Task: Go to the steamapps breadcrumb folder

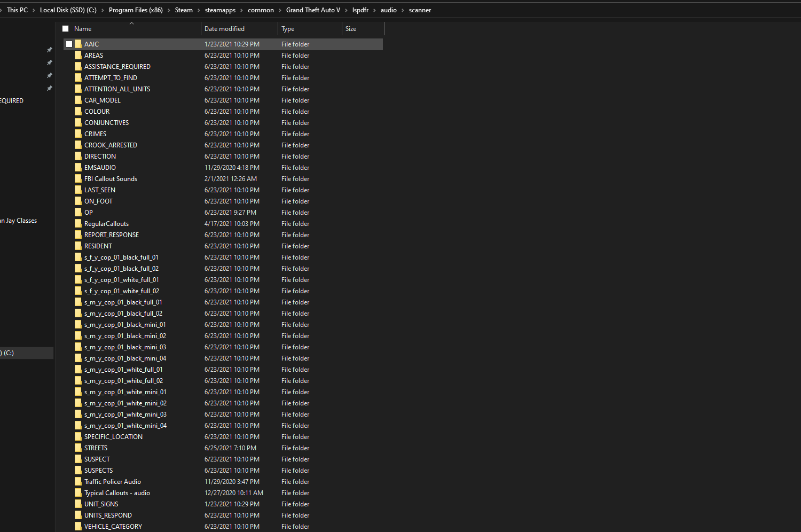Action: [220, 10]
